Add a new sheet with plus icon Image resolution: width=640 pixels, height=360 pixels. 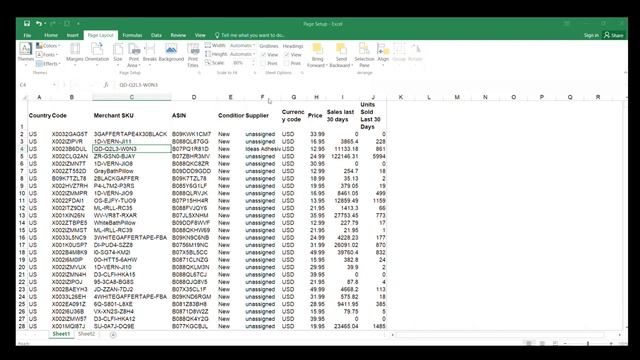tap(113, 335)
